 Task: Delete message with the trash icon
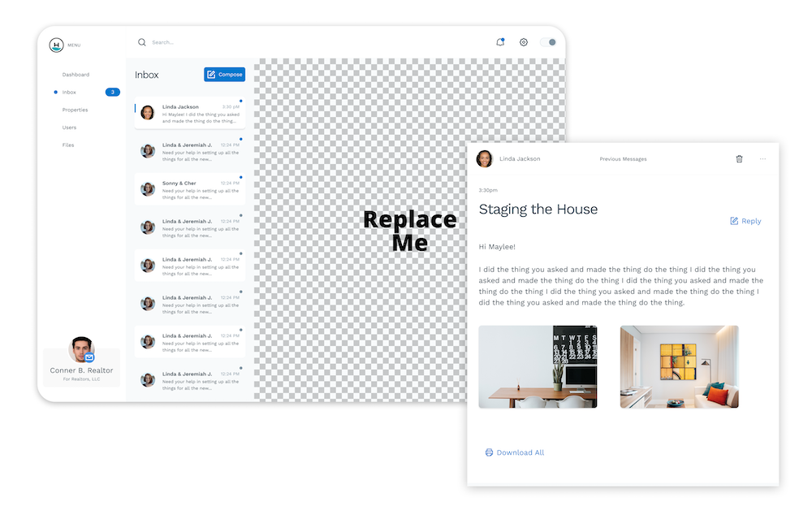[739, 159]
